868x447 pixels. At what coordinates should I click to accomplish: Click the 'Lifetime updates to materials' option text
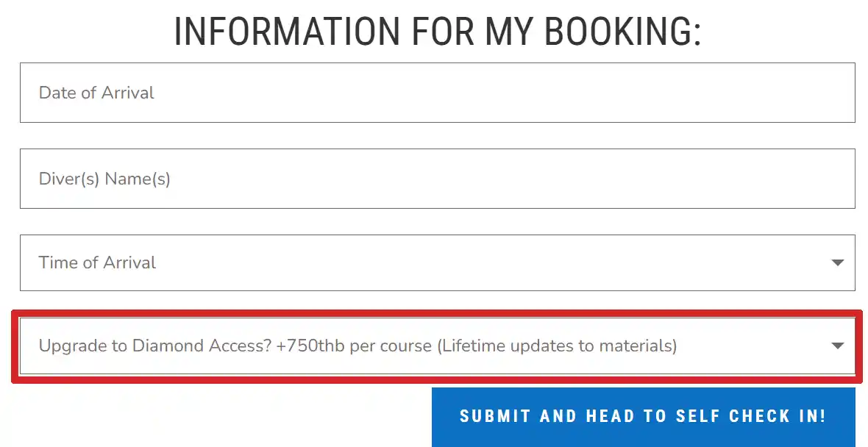[557, 346]
